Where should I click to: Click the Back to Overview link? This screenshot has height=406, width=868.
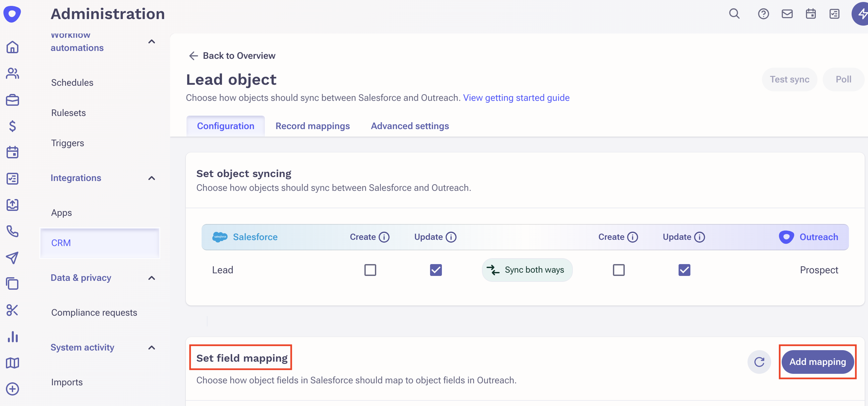click(239, 56)
